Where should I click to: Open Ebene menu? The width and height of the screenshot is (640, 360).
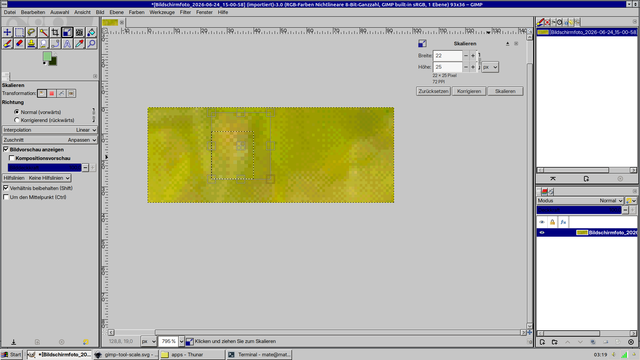(116, 12)
